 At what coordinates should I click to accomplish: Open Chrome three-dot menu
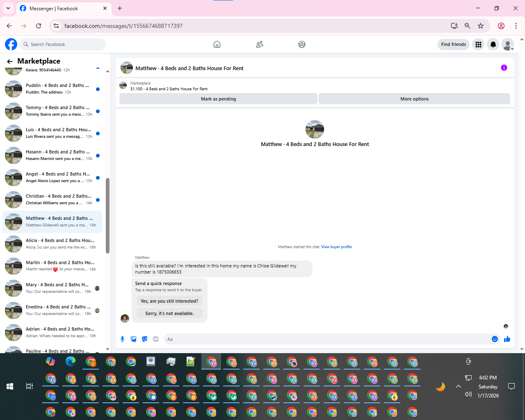pos(516,26)
